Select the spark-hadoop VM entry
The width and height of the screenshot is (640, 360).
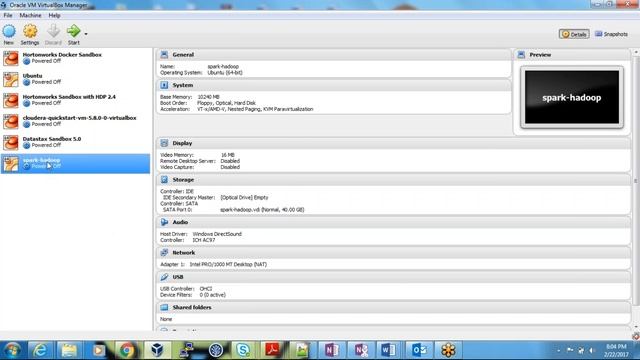[76, 164]
